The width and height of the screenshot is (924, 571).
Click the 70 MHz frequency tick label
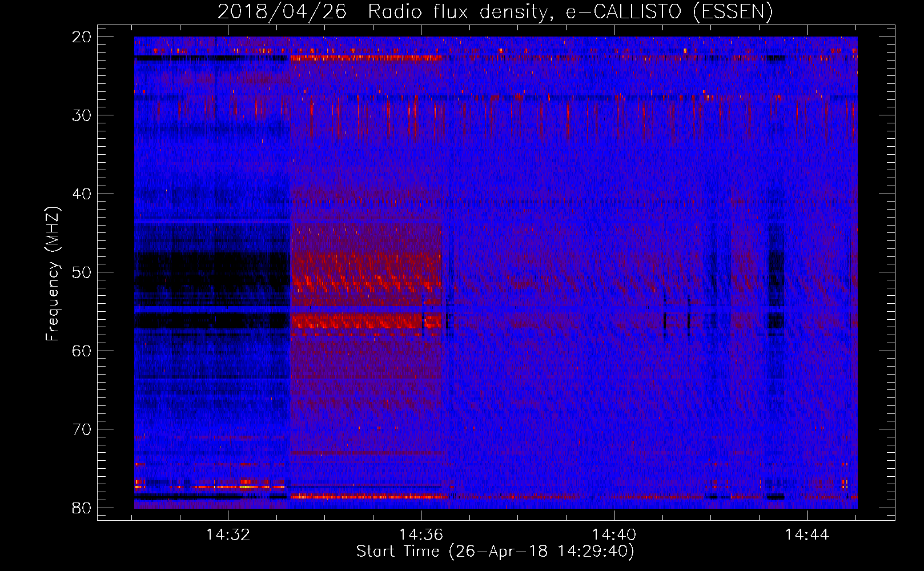pyautogui.click(x=82, y=429)
